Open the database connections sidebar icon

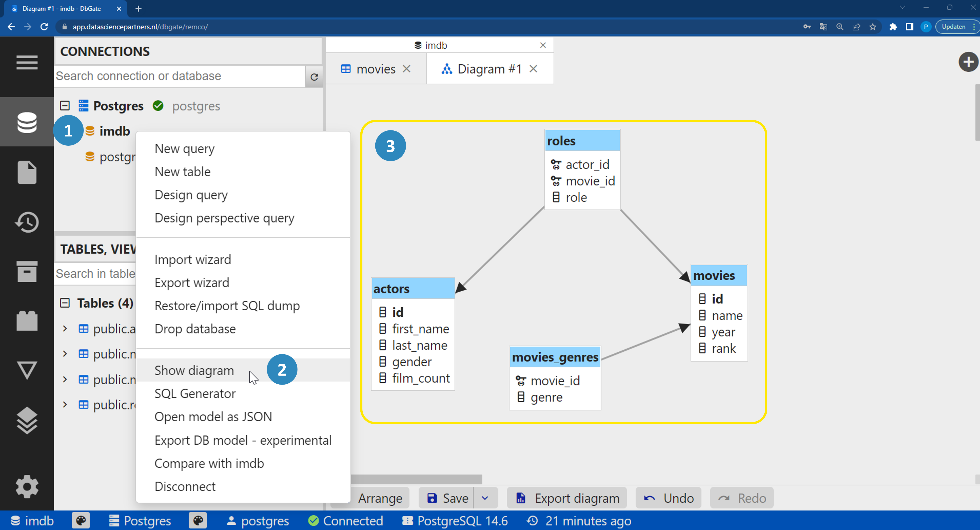(27, 122)
